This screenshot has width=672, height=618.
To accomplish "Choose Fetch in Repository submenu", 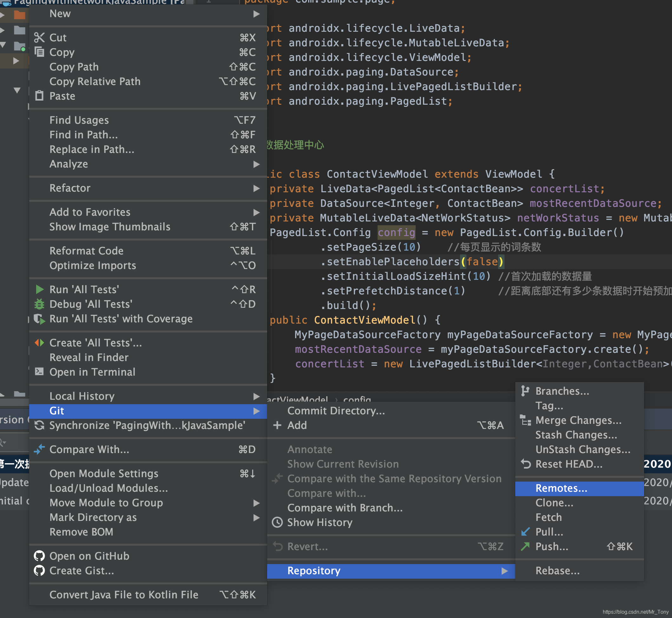I will (579, 517).
